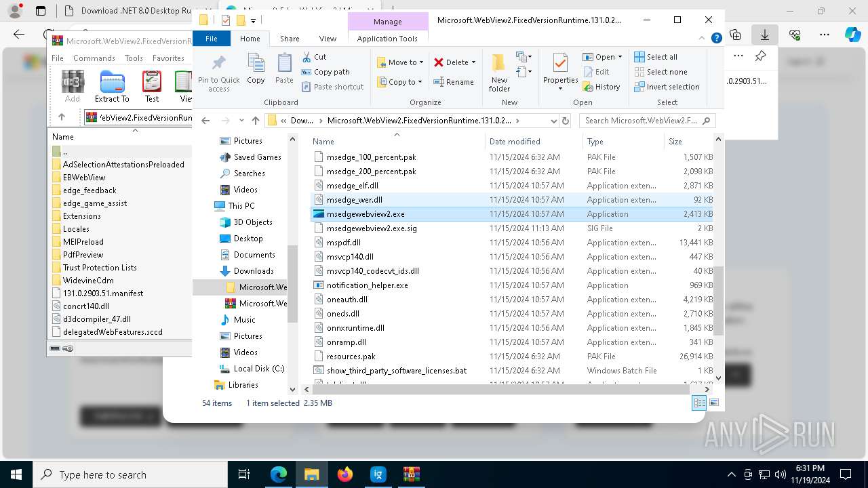The image size is (868, 488).
Task: Go Back in Explorer navigation
Action: [205, 121]
